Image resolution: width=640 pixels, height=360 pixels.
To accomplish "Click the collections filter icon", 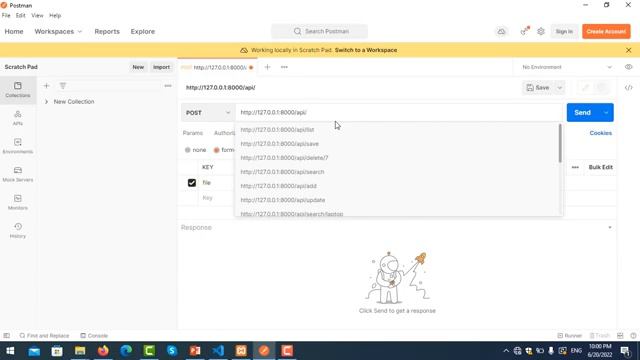I will [62, 86].
